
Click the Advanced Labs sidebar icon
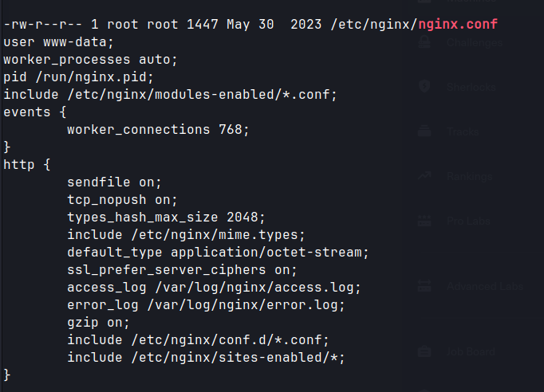click(424, 286)
